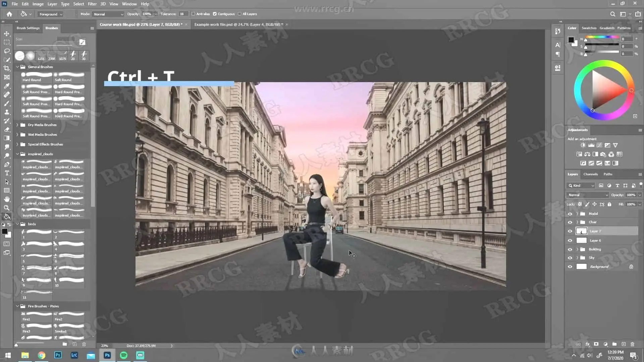Select the Move tool

[7, 34]
